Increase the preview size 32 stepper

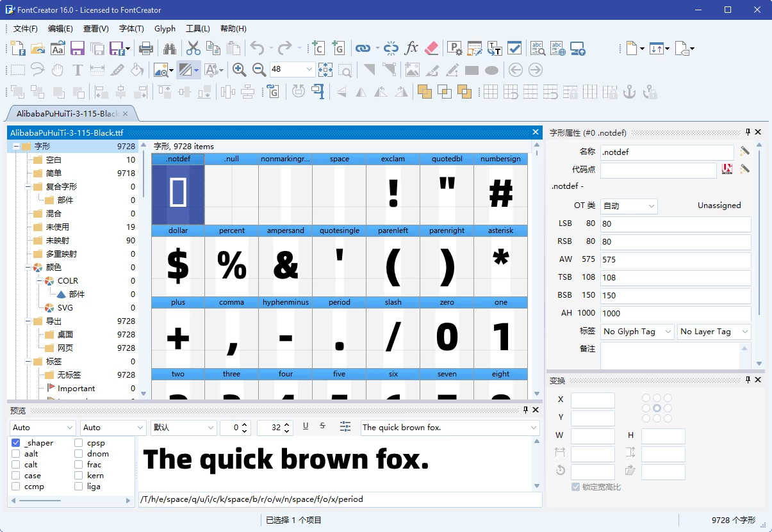coord(287,424)
